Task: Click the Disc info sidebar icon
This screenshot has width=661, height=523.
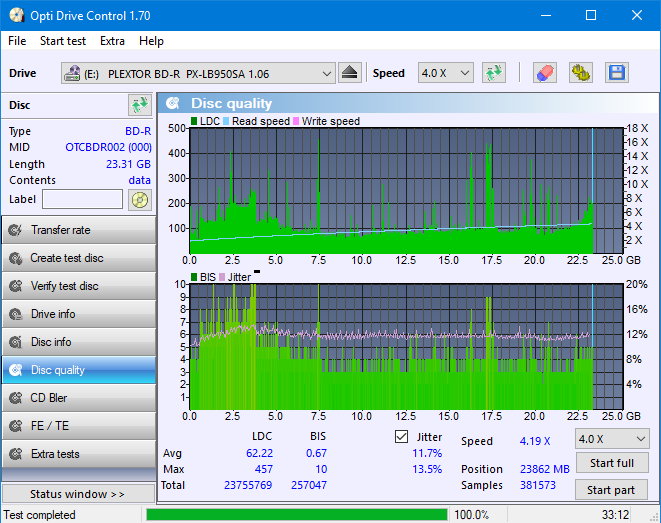Action: [x=16, y=342]
